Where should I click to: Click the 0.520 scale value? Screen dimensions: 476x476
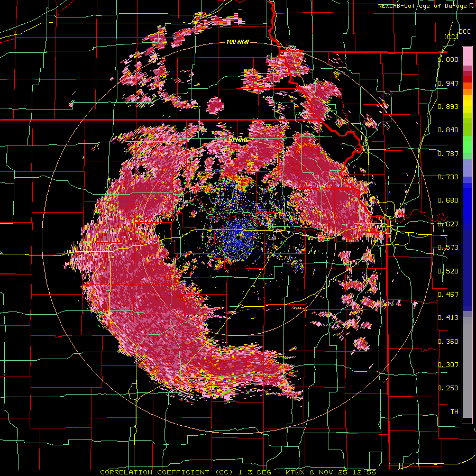coord(448,271)
